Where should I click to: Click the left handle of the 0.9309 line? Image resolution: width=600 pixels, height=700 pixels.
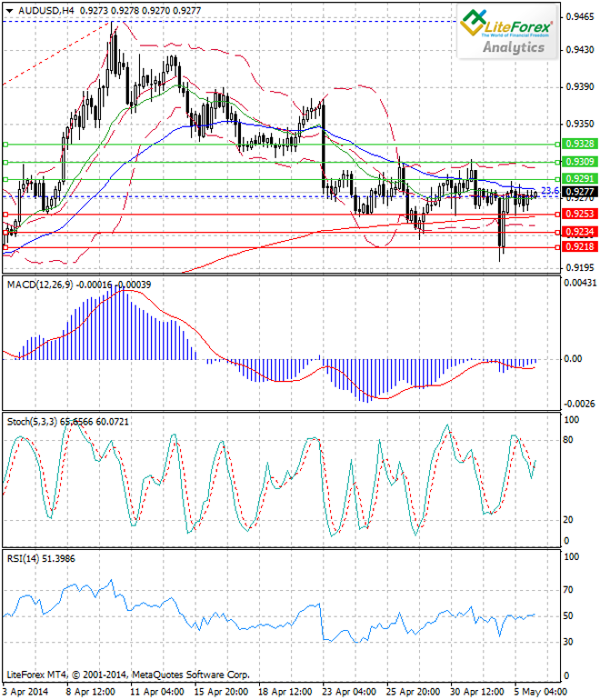5,162
